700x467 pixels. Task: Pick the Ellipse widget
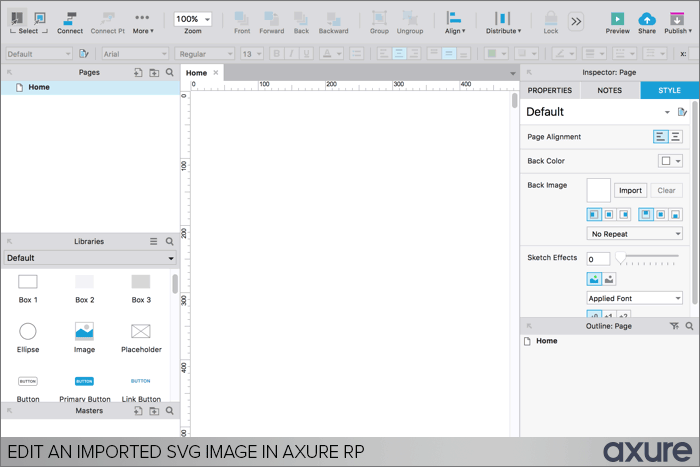[x=28, y=338]
